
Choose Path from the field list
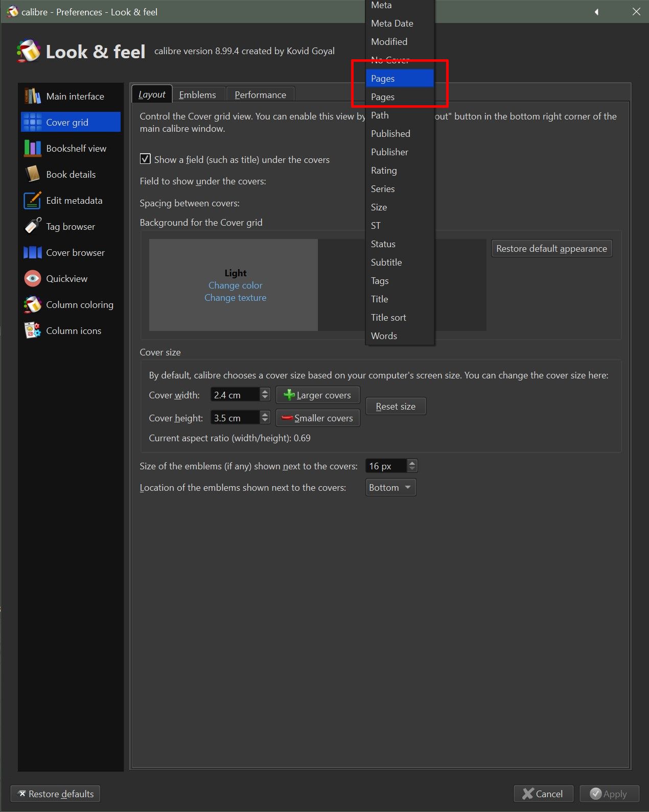coord(400,115)
